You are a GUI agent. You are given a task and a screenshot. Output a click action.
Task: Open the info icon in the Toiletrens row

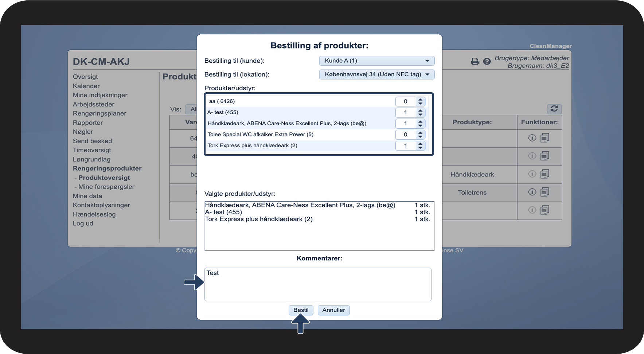click(x=532, y=192)
